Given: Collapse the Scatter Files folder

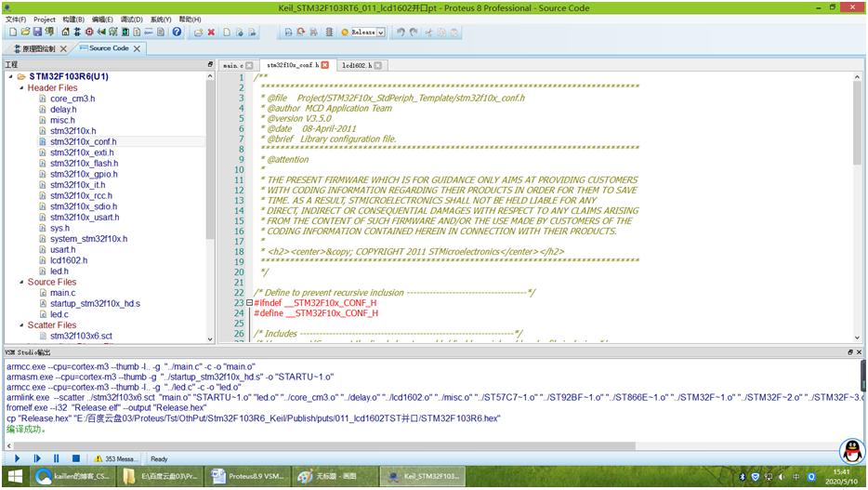Looking at the screenshot, I should coord(21,325).
